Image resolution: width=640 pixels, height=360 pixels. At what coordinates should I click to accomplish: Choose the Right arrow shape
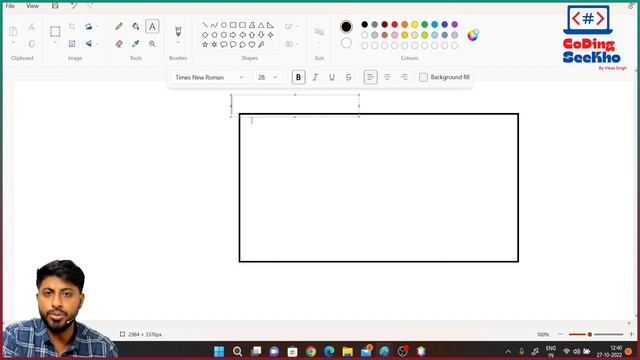pyautogui.click(x=233, y=35)
